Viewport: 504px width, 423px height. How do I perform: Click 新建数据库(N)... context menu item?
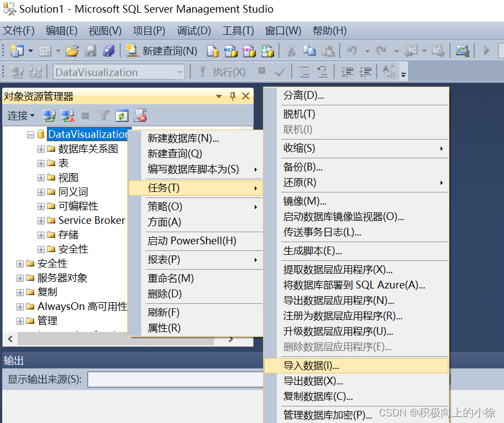(x=196, y=138)
